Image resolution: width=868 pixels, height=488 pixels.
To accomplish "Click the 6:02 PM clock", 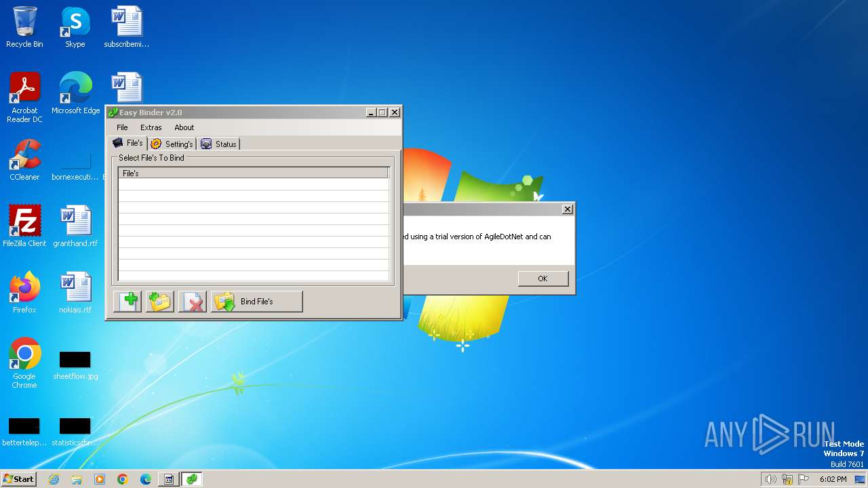I will 833,479.
